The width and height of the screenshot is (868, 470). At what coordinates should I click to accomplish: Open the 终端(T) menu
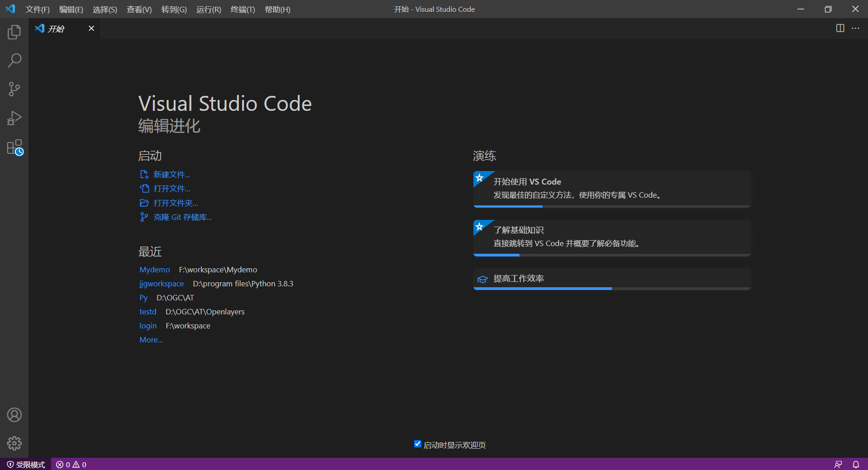click(243, 9)
